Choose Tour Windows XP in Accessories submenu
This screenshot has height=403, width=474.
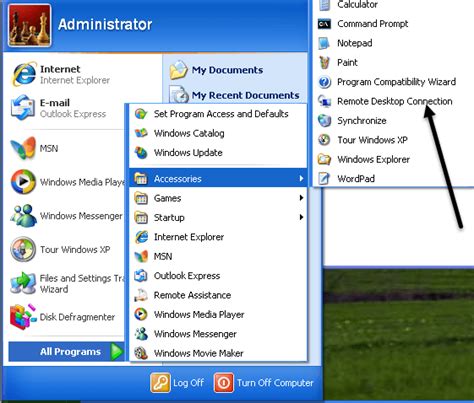coord(393,140)
